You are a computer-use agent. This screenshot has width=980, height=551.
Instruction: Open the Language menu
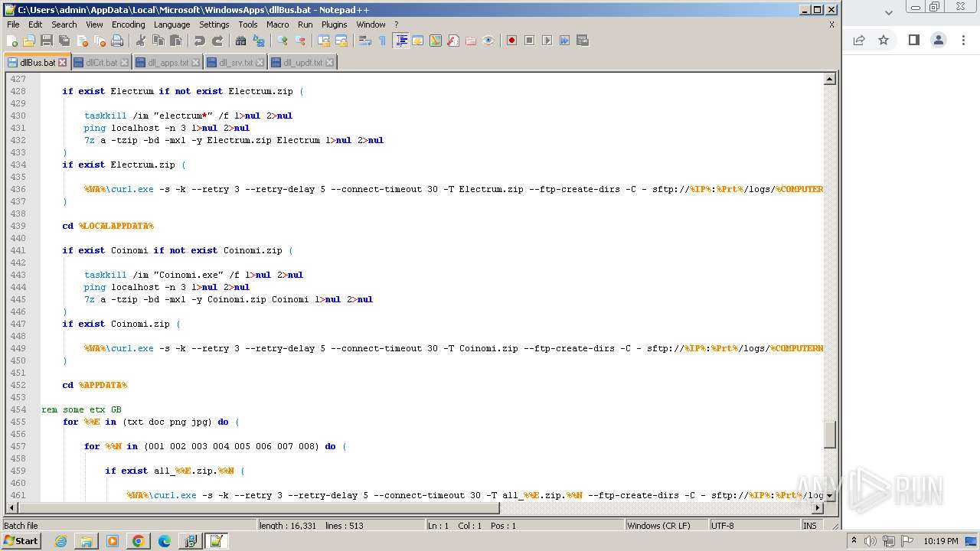click(x=171, y=24)
